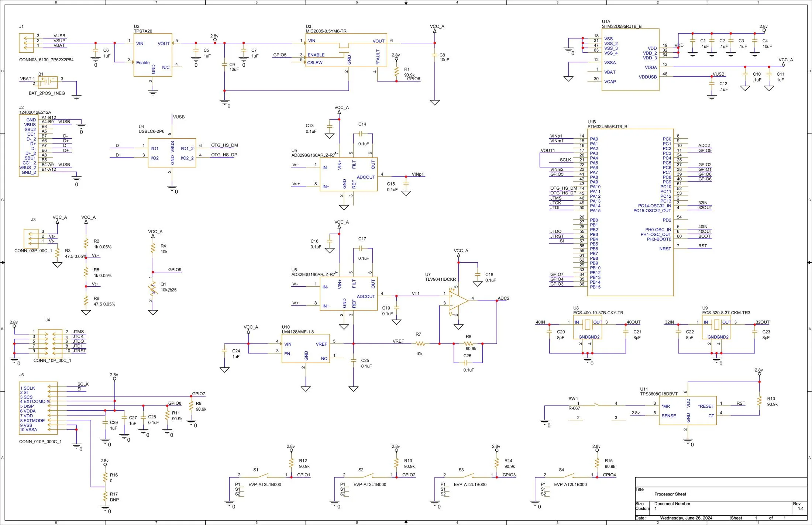Screen dimensions: 812x525
Task: Select the VT1 net label
Action: [416, 294]
